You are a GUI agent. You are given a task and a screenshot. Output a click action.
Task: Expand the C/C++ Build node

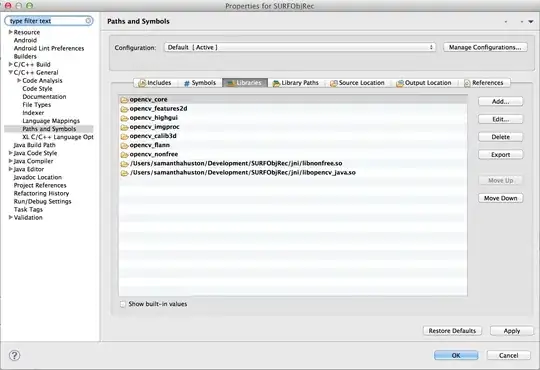tap(10, 64)
